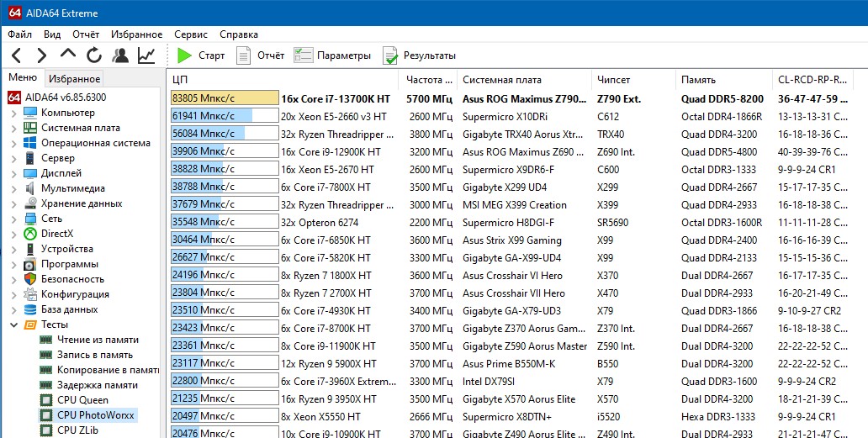The image size is (868, 438).
Task: Select the CPU PhotoWorxx test
Action: (95, 415)
